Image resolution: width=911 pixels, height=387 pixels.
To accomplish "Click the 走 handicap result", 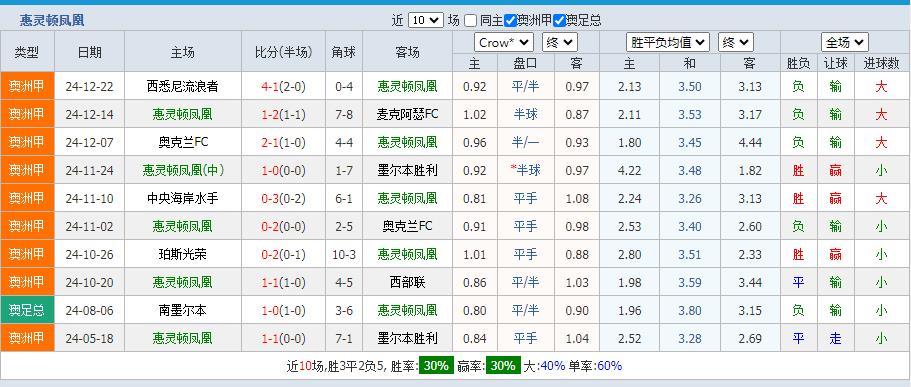I will click(835, 338).
